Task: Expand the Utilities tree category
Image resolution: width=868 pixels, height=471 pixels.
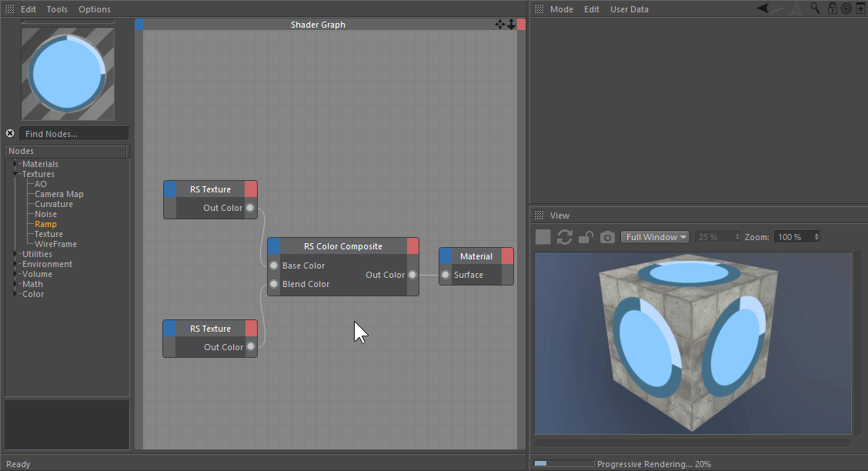Action: (15, 254)
